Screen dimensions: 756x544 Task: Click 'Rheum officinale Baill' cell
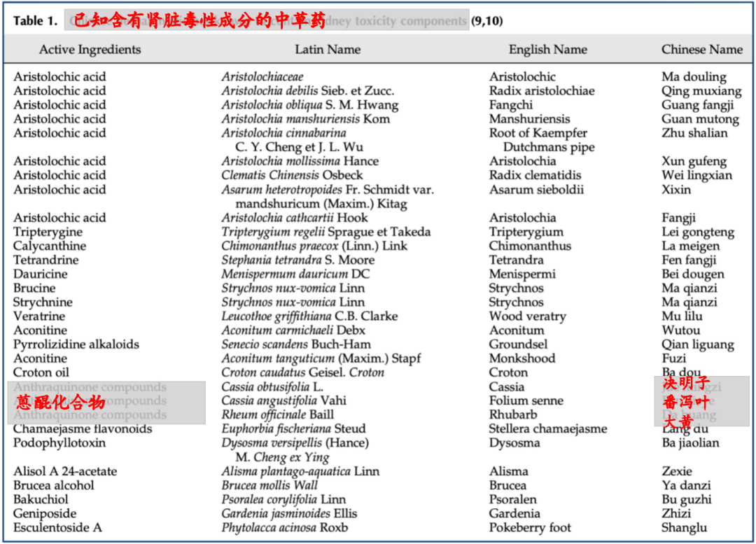278,414
